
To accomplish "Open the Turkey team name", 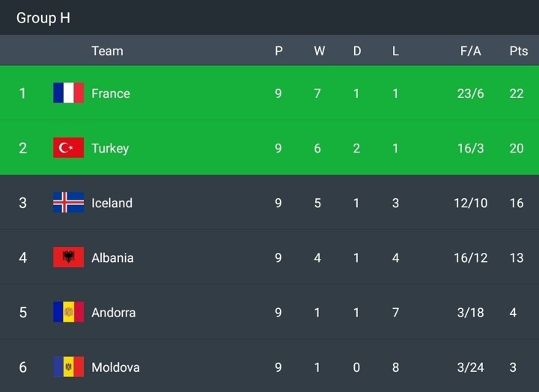I will tap(110, 148).
